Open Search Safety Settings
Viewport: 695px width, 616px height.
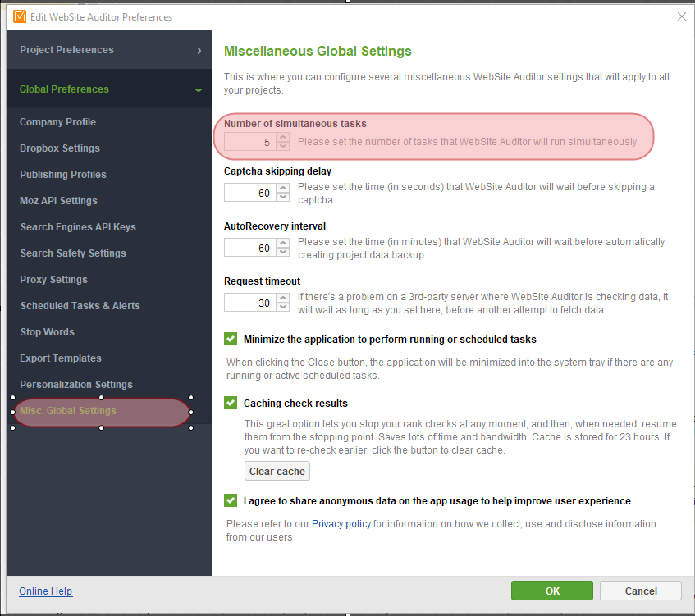coord(73,253)
